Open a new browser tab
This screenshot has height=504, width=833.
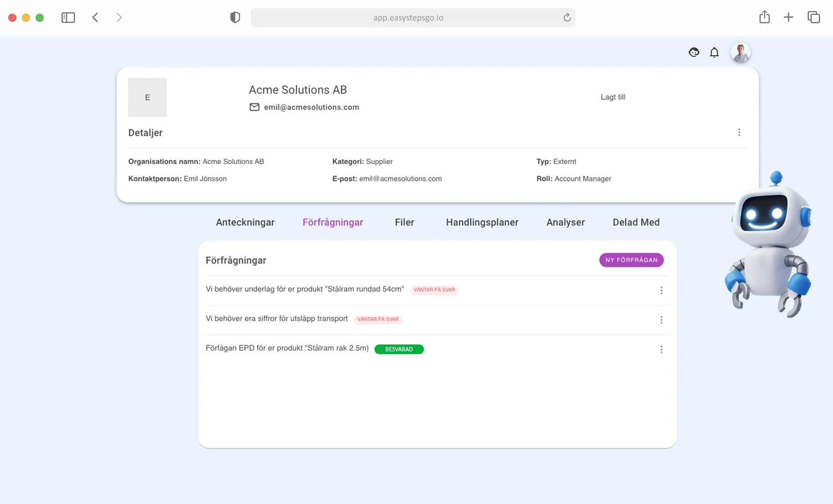789,17
